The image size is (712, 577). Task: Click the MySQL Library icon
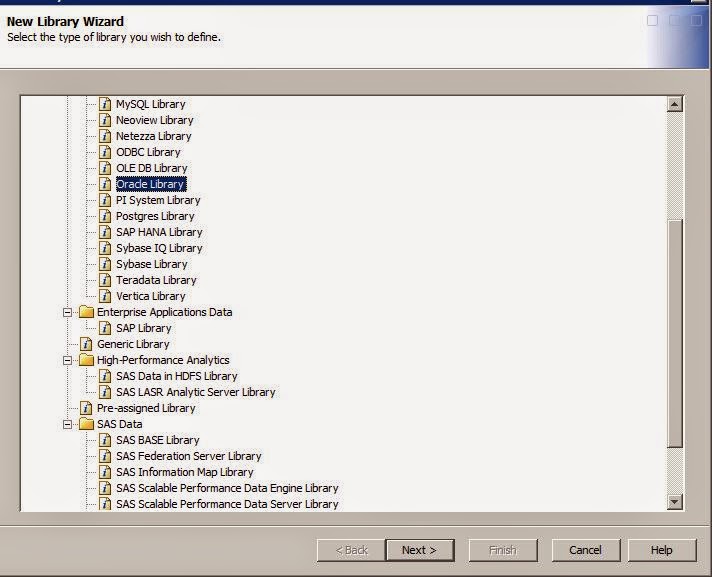(x=105, y=104)
